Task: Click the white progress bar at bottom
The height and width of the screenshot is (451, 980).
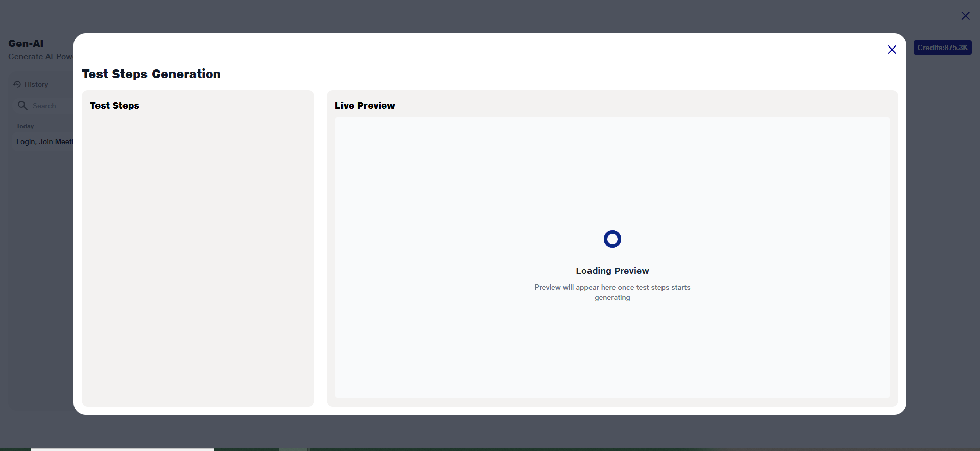Action: [x=122, y=449]
